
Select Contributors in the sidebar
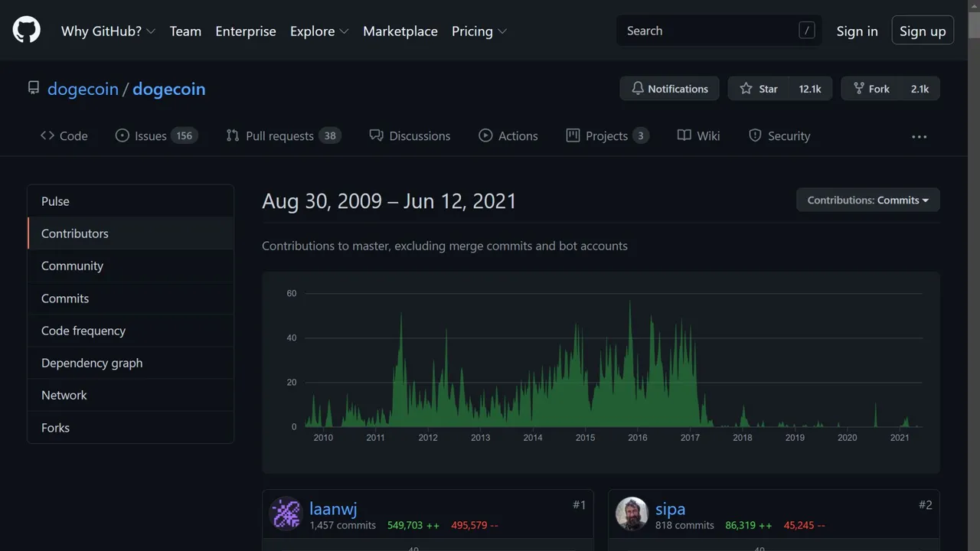pyautogui.click(x=130, y=233)
